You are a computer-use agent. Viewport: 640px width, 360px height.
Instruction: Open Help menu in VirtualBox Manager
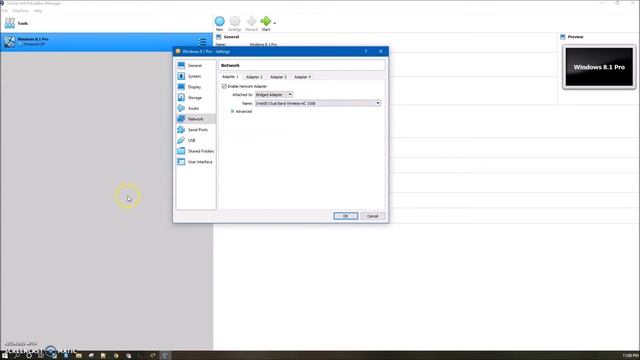pyautogui.click(x=38, y=11)
